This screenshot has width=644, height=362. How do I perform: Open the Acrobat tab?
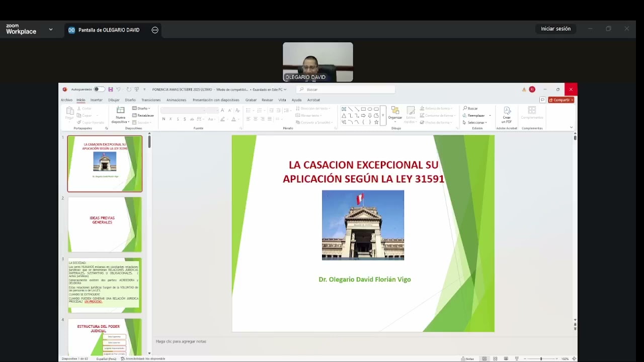coord(313,100)
